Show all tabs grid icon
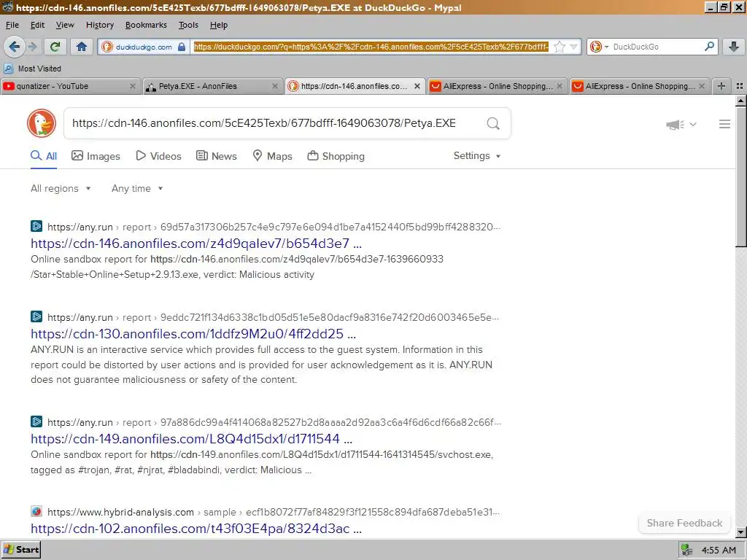The width and height of the screenshot is (747, 560). (740, 86)
